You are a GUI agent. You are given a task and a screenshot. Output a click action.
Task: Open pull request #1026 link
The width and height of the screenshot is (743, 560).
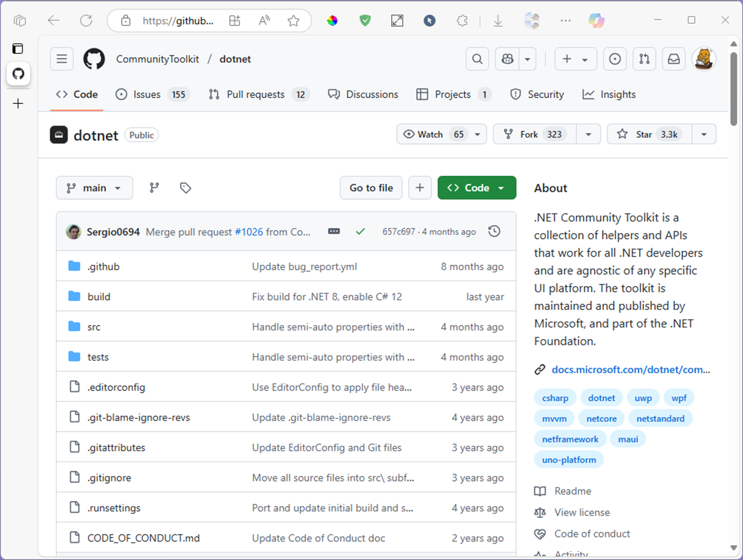point(249,232)
